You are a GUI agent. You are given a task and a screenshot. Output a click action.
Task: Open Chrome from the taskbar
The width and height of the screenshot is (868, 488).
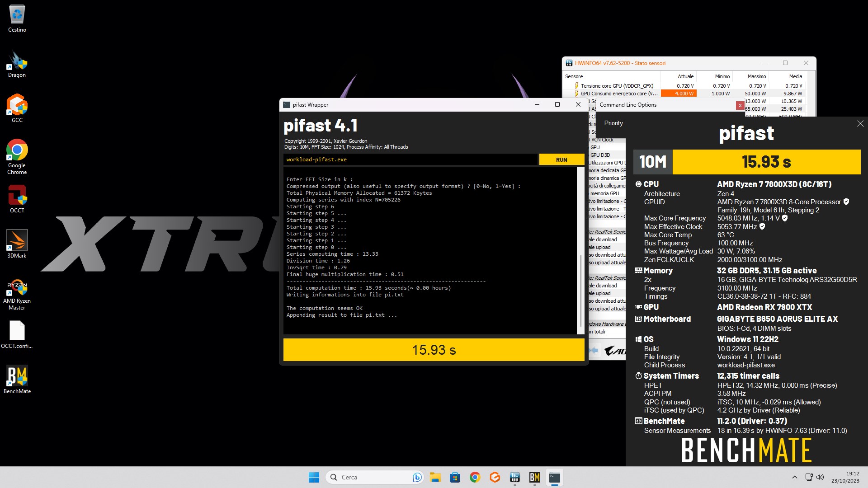tap(475, 477)
